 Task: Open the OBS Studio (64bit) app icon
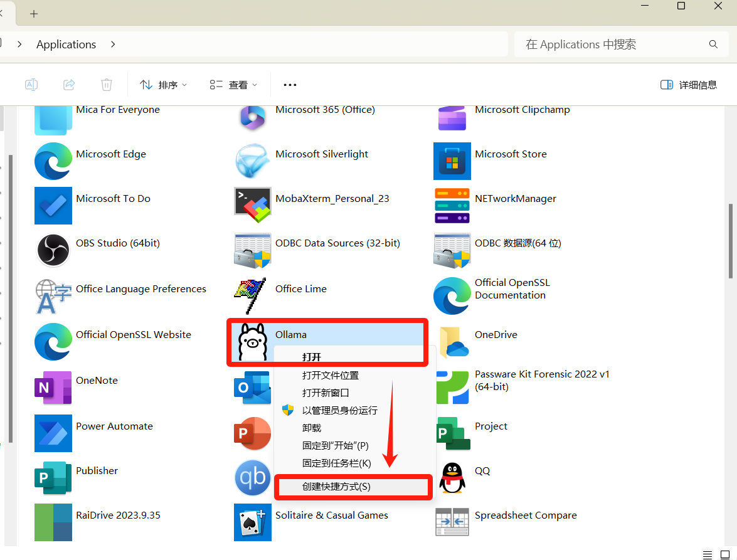53,250
